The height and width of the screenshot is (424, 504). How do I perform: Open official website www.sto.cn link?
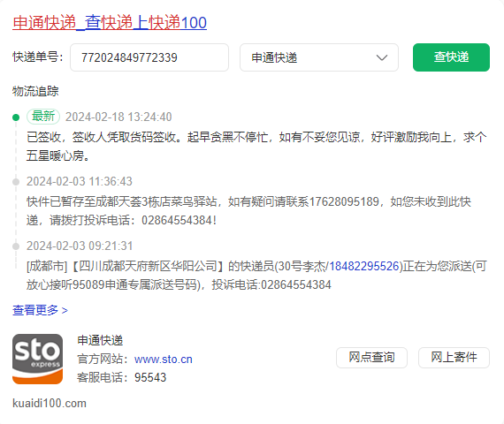[x=164, y=360]
